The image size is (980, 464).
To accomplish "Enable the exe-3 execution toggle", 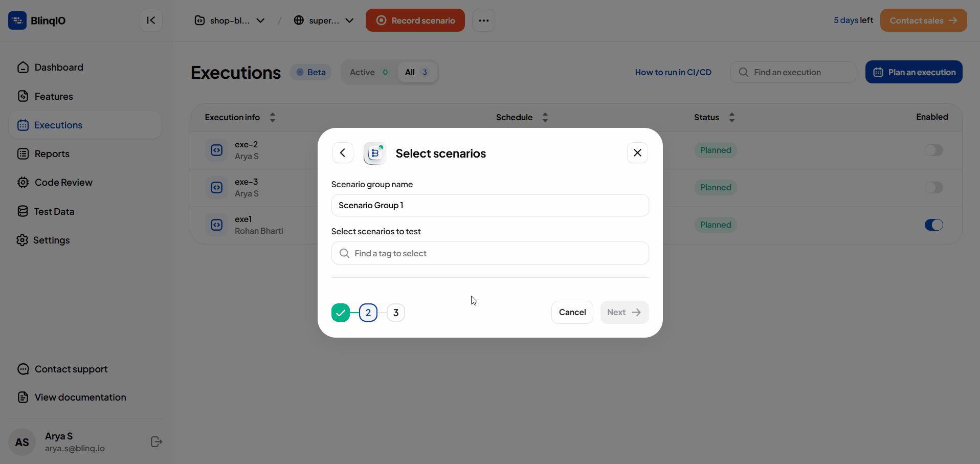I will pyautogui.click(x=933, y=188).
